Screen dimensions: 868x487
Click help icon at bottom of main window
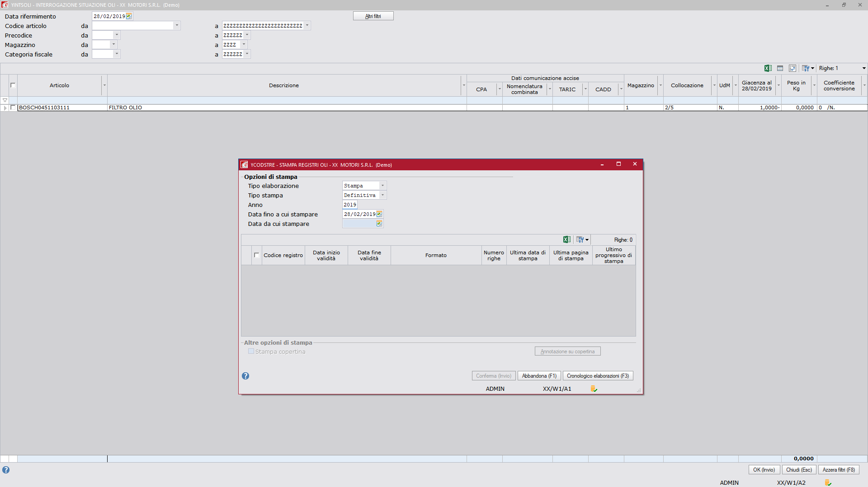6,470
